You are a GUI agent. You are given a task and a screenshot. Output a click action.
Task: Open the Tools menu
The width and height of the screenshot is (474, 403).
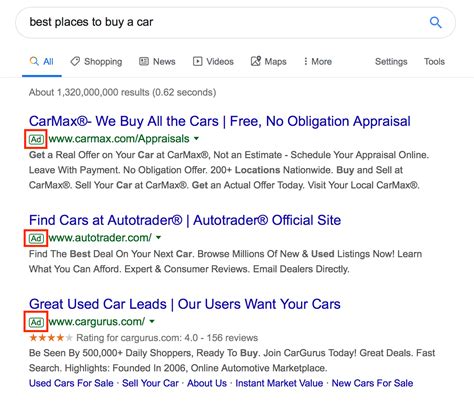(434, 62)
